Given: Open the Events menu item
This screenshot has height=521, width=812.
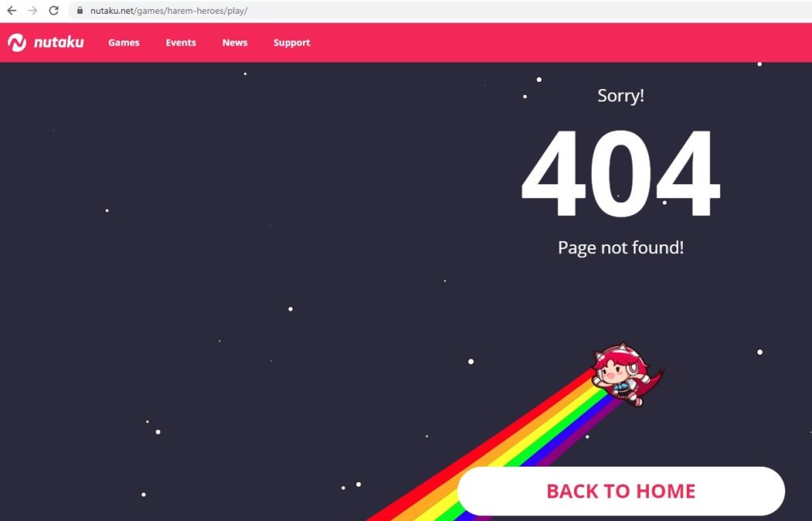Looking at the screenshot, I should (x=181, y=42).
